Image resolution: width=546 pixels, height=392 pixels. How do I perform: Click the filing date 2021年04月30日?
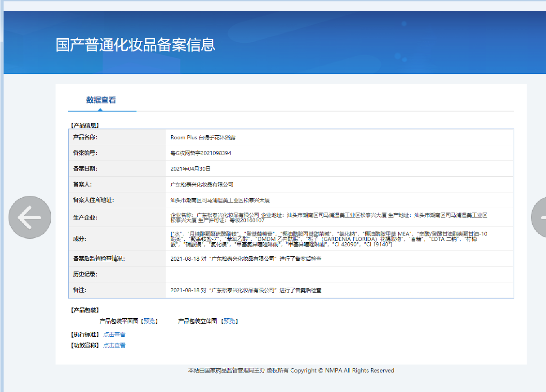coord(190,169)
